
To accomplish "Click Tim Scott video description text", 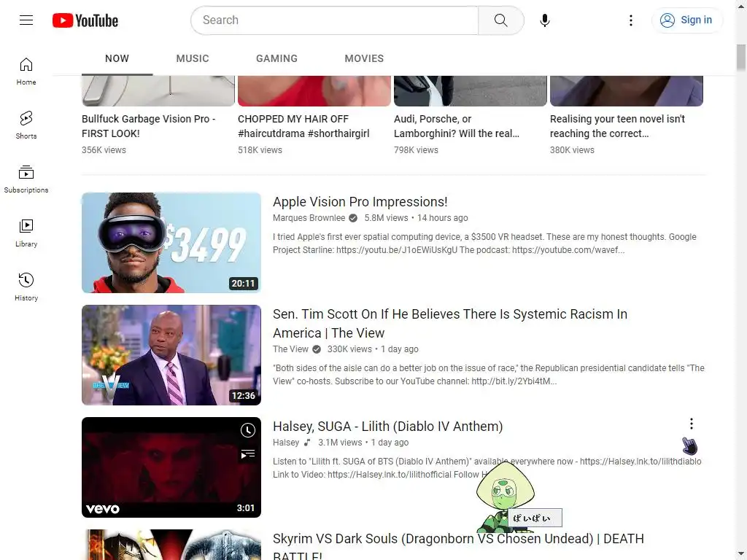I will [489, 375].
